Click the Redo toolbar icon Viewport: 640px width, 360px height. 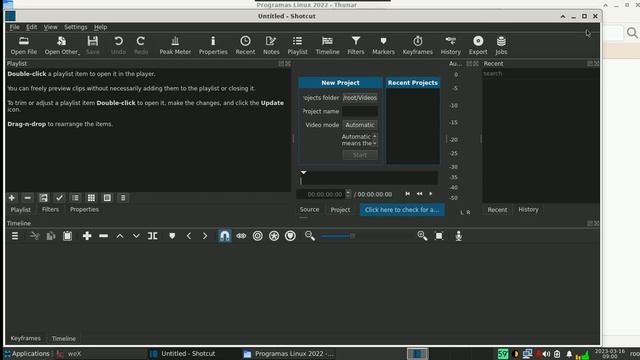pyautogui.click(x=141, y=45)
